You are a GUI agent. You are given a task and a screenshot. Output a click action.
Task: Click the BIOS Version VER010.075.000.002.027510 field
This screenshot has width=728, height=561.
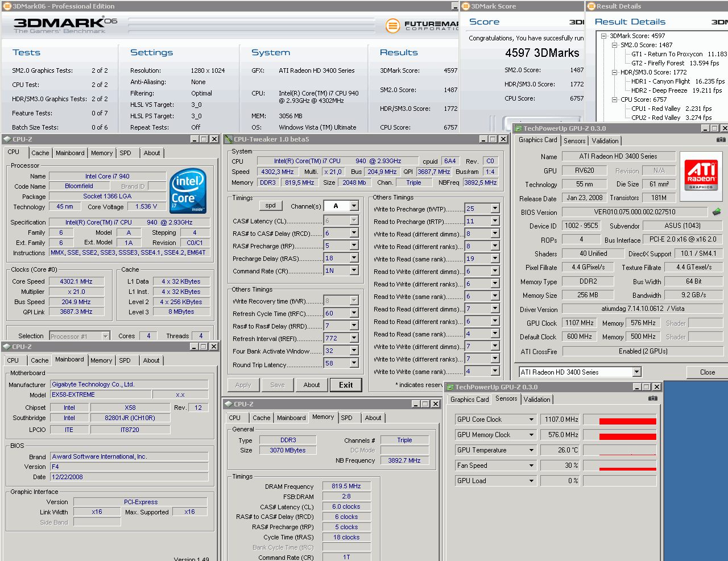635,212
